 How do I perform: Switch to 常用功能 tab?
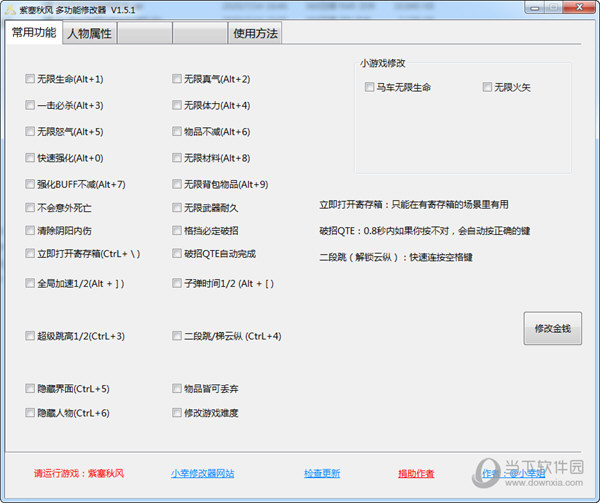coord(34,33)
